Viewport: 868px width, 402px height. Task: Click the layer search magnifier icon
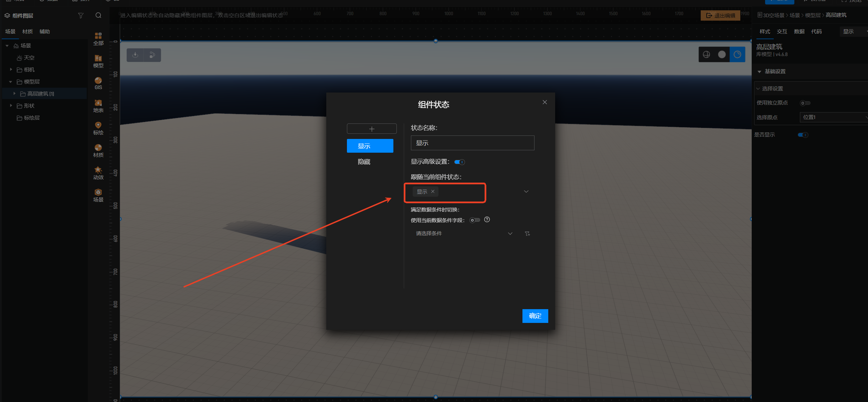point(98,15)
